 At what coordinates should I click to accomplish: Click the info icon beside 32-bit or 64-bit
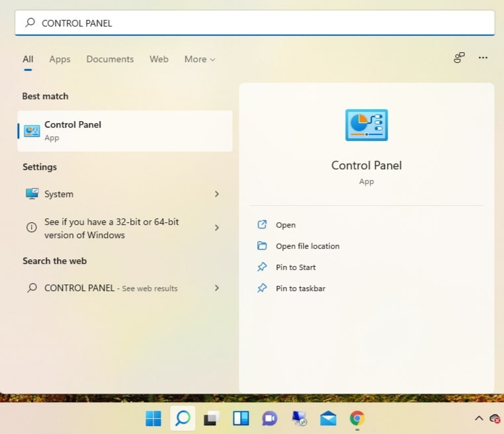(x=32, y=228)
